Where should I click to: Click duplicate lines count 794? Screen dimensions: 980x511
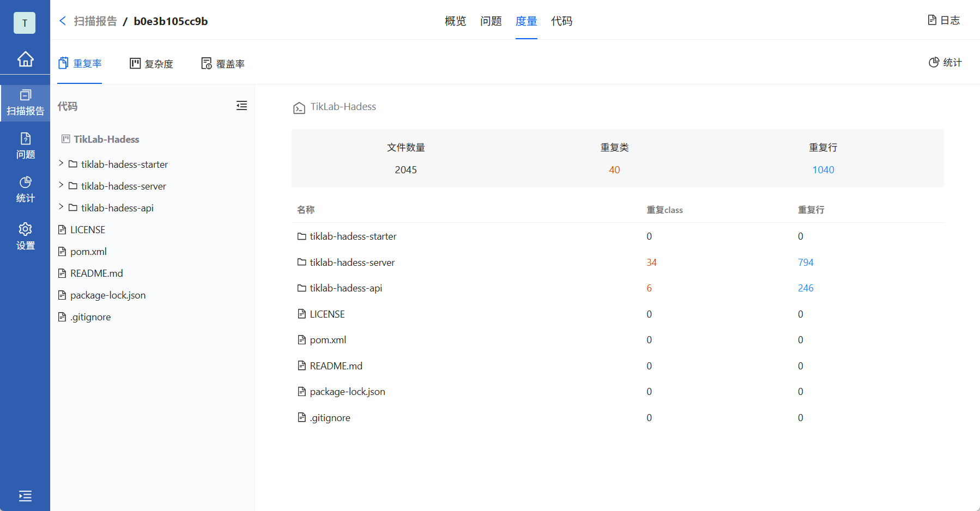tap(806, 263)
